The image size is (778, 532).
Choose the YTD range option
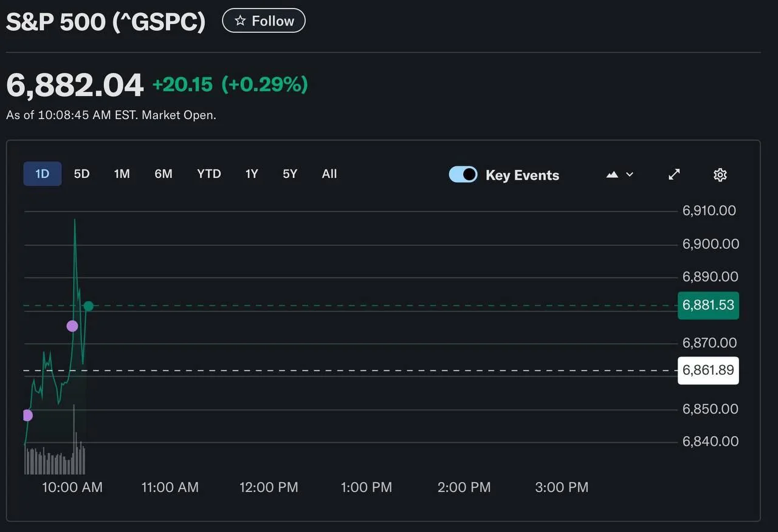[x=208, y=174]
